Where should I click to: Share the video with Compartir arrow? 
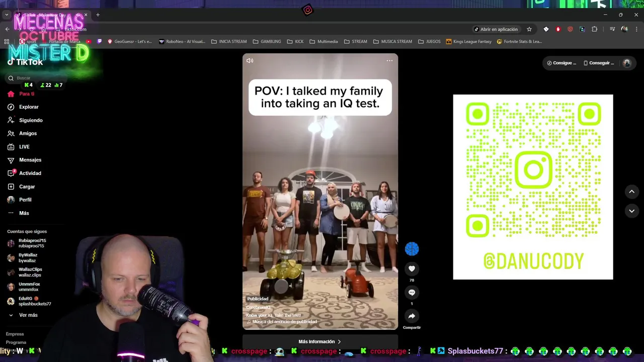point(412,316)
